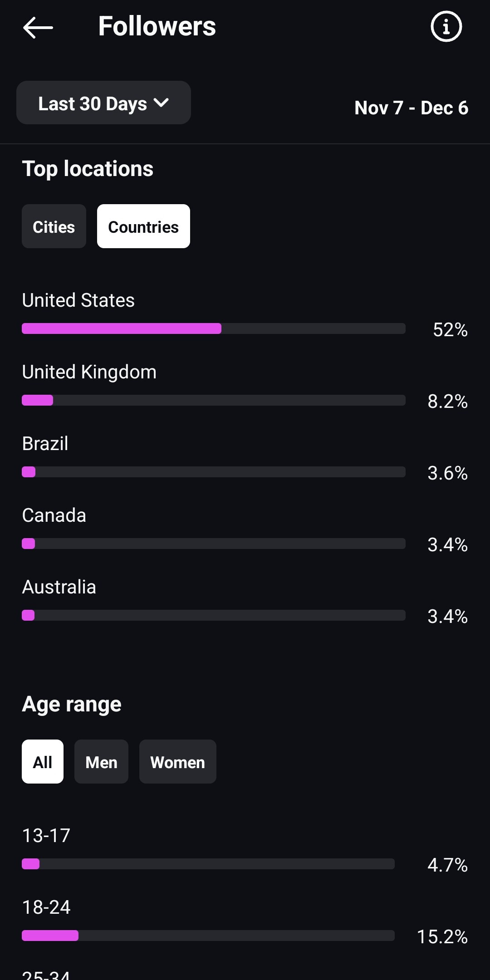This screenshot has width=490, height=980.
Task: Tap the Top locations heading
Action: 88,169
